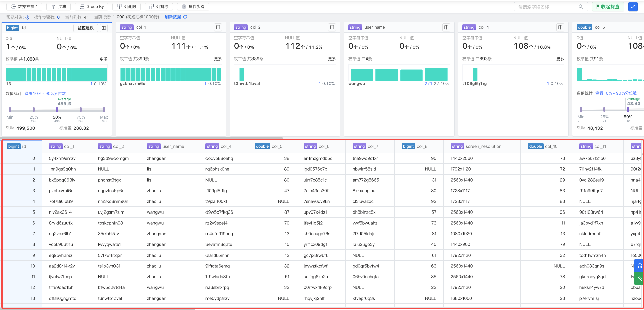The width and height of the screenshot is (644, 310).
Task: Collapse exploration with 收起探查 button
Action: pos(608,7)
